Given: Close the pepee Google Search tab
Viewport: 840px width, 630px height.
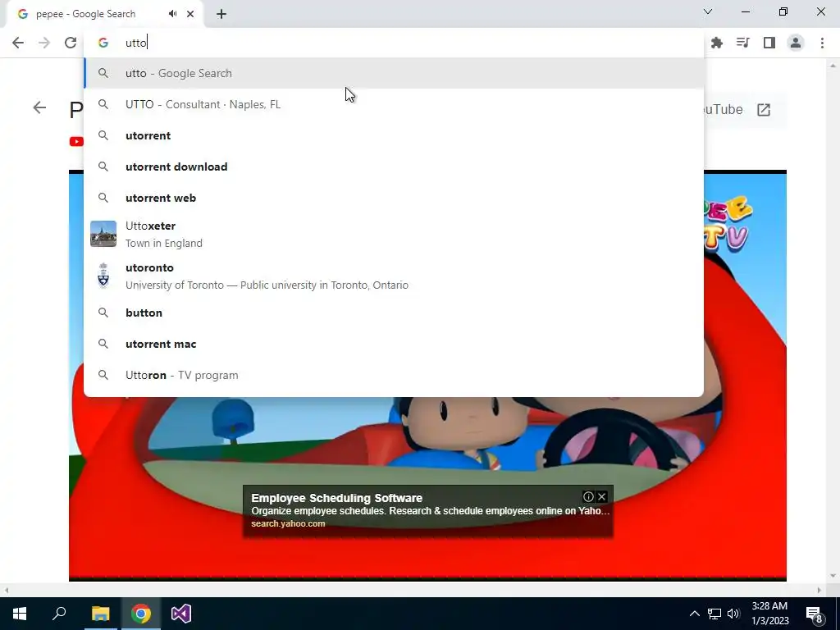Looking at the screenshot, I should click(190, 14).
